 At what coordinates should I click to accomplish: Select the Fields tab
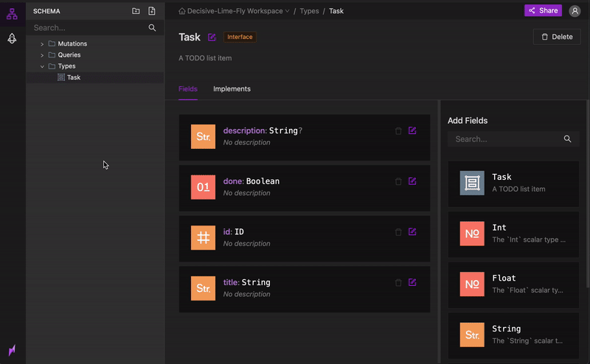pyautogui.click(x=188, y=89)
